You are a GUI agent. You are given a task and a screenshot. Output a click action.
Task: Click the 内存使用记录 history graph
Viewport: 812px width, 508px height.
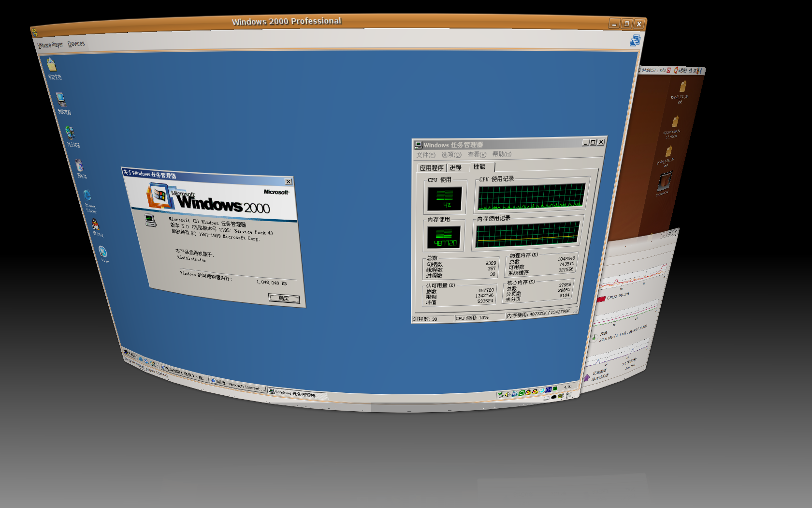pos(527,234)
